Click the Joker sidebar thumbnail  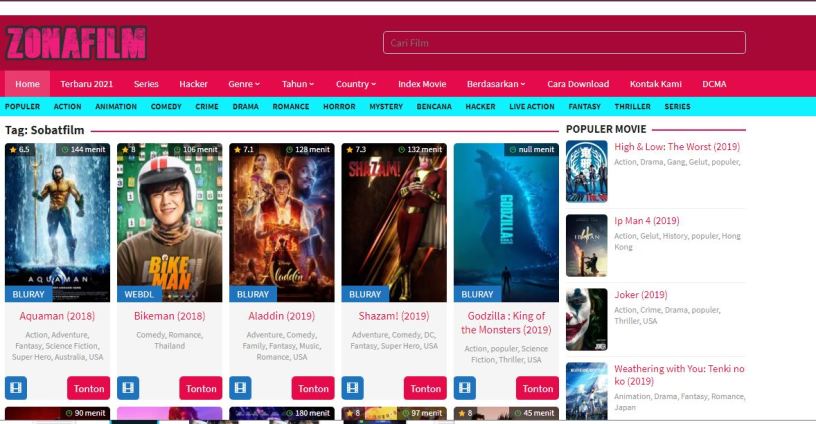586,319
